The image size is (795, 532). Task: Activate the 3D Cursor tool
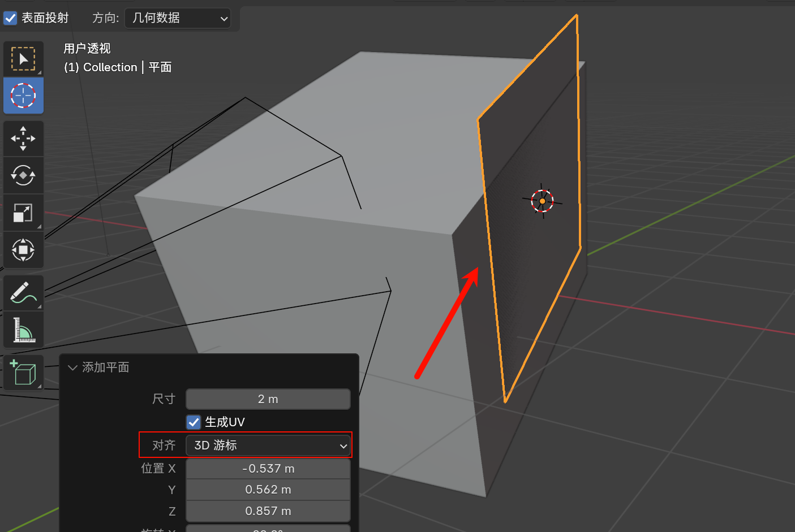point(23,96)
